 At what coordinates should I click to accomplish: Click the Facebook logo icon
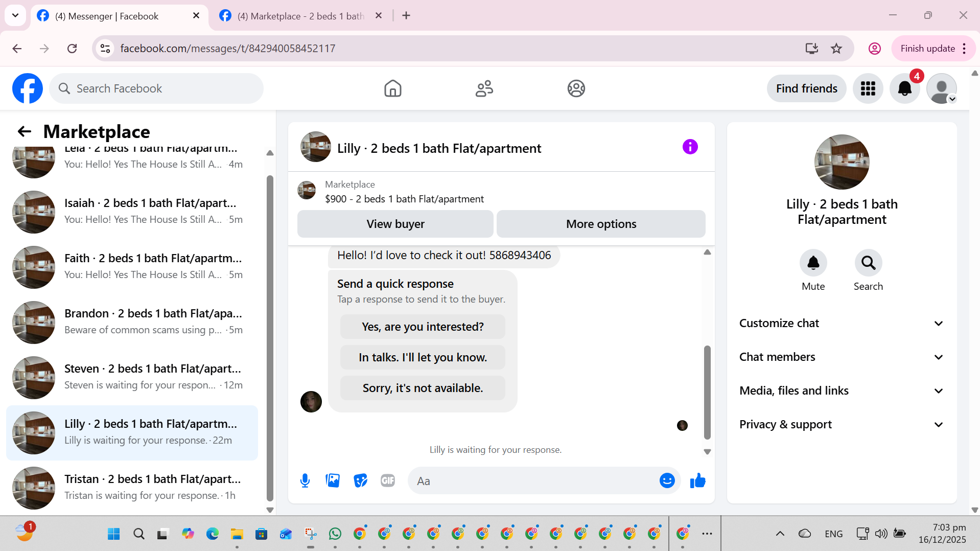28,88
